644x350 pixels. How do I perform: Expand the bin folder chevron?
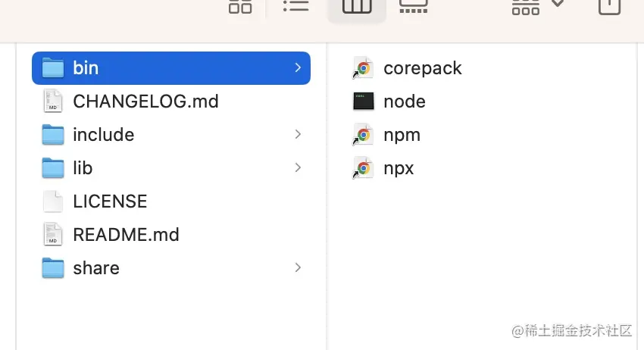(x=299, y=67)
